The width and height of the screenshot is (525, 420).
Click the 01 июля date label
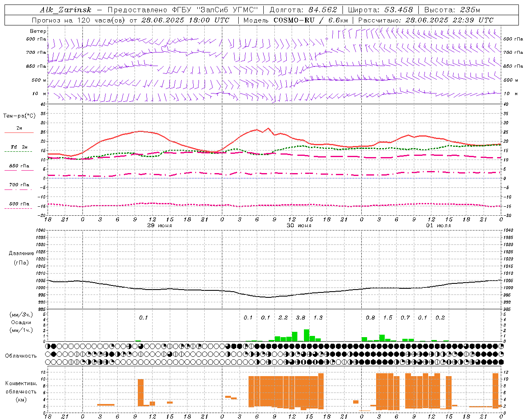pyautogui.click(x=438, y=226)
